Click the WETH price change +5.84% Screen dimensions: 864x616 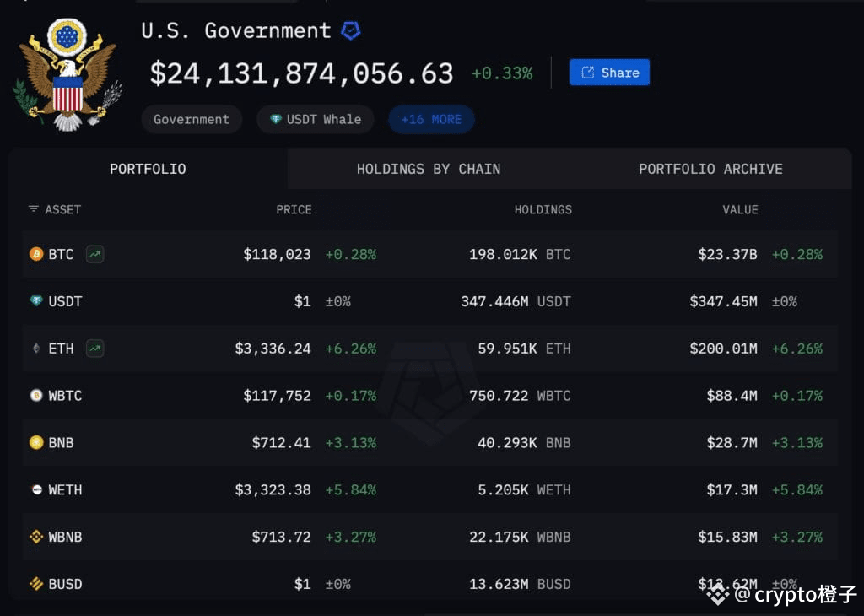click(350, 489)
